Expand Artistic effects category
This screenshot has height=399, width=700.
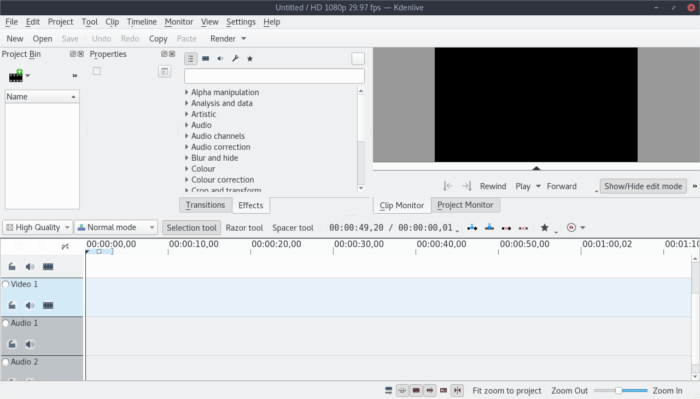click(x=187, y=114)
